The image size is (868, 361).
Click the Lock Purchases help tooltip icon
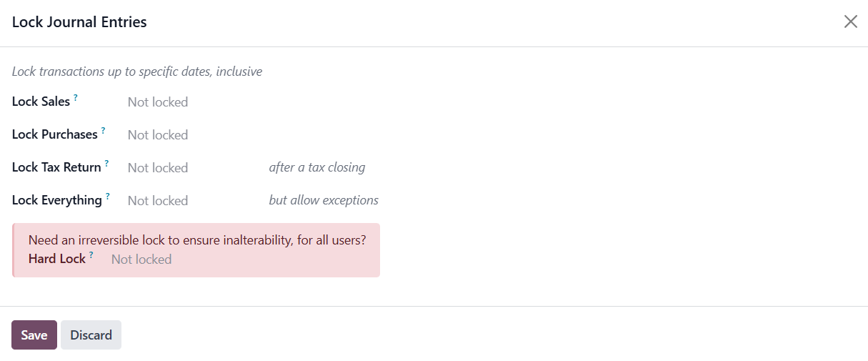[103, 131]
